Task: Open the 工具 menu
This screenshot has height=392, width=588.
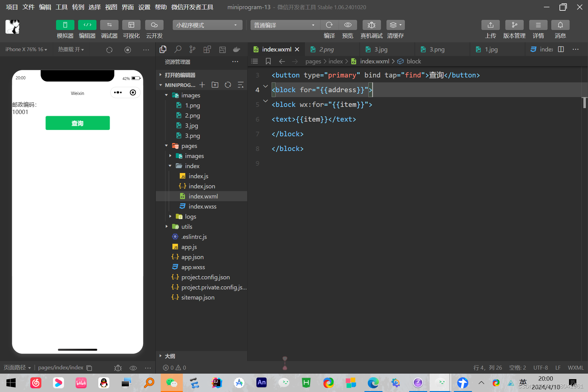Action: pos(61,7)
